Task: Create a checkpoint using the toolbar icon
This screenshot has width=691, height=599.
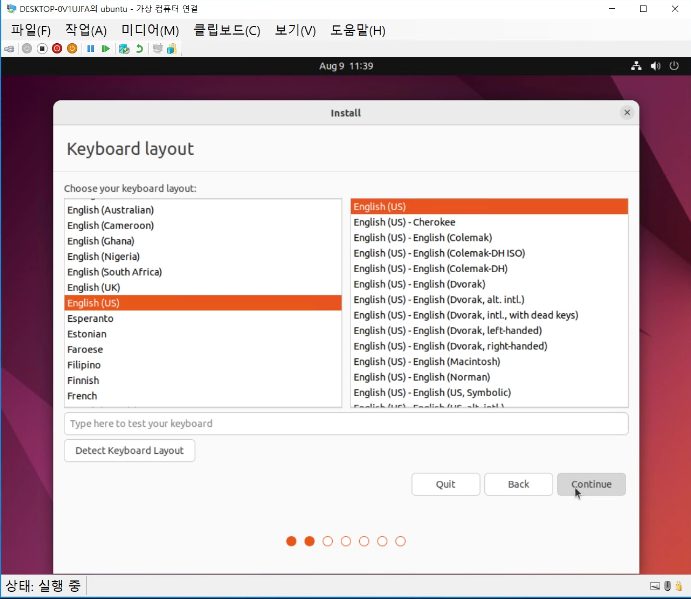Action: pos(124,48)
